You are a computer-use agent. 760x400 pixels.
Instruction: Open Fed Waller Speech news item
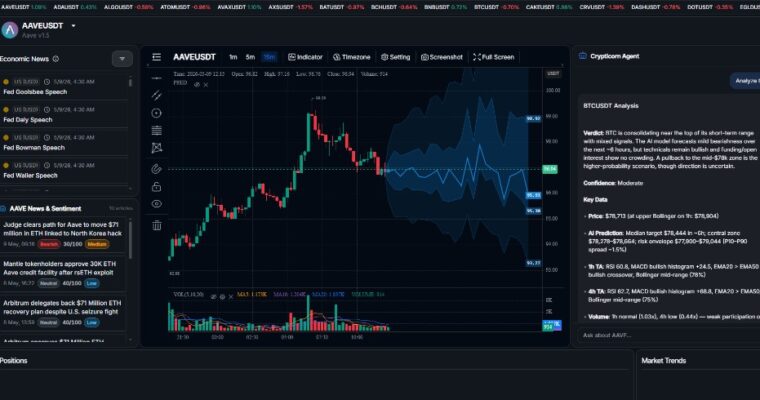tap(64, 170)
